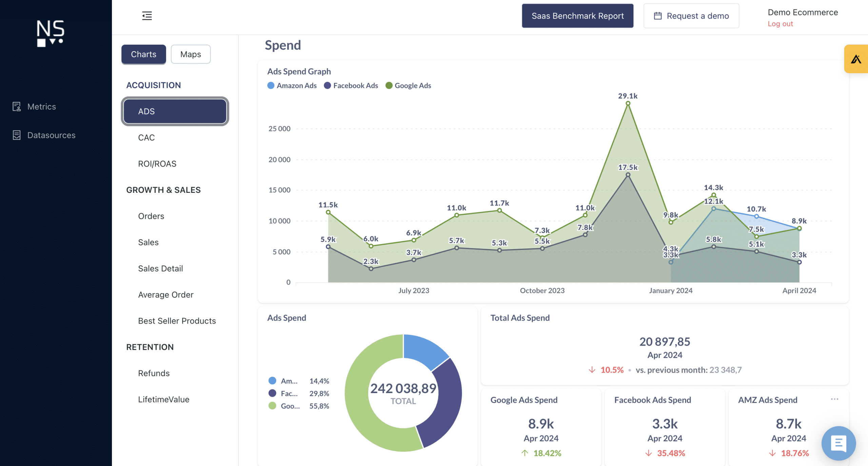Click the Log out link
The width and height of the screenshot is (868, 466).
[780, 24]
